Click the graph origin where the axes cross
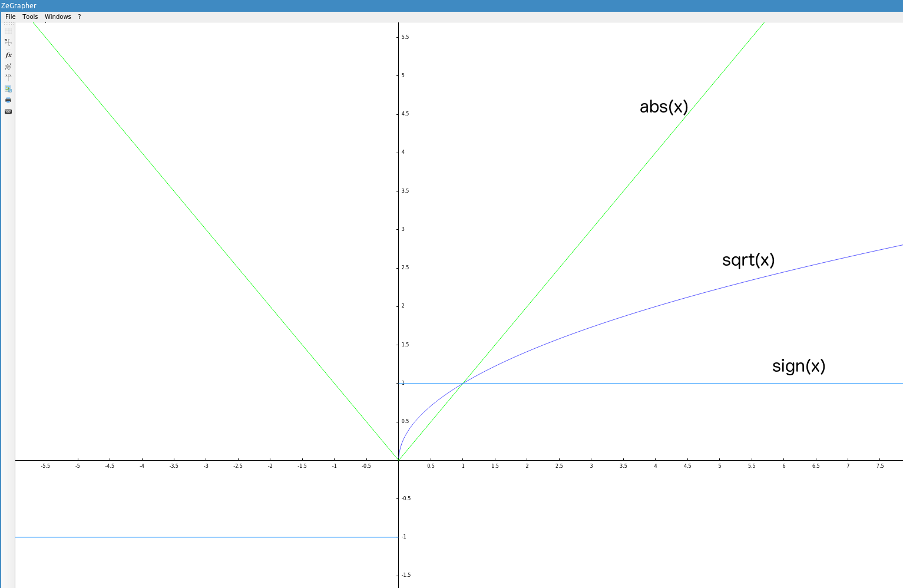Image resolution: width=903 pixels, height=588 pixels. point(399,460)
